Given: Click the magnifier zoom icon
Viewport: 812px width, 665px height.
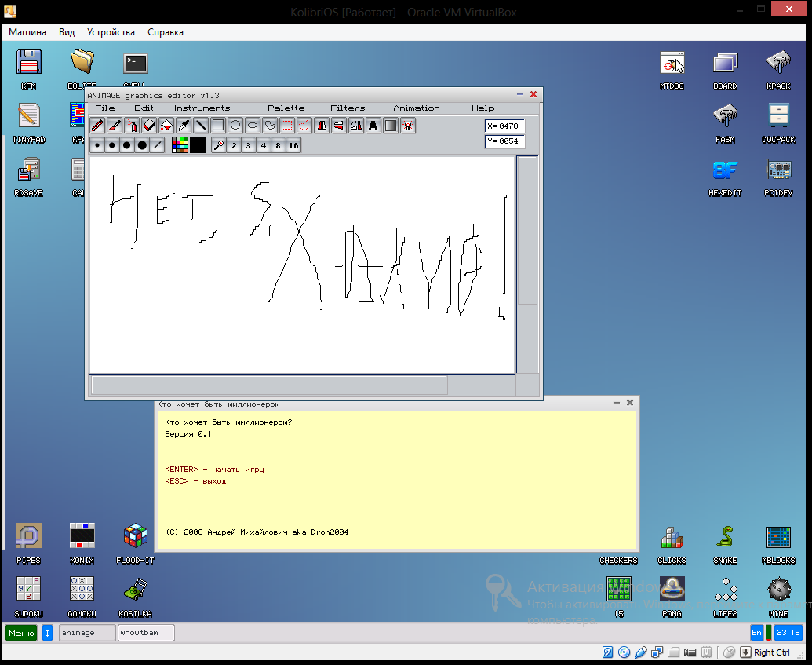Looking at the screenshot, I should point(219,145).
